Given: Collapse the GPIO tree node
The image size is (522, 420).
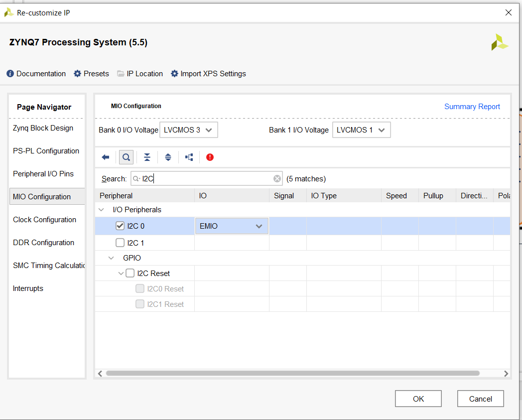Looking at the screenshot, I should (112, 258).
